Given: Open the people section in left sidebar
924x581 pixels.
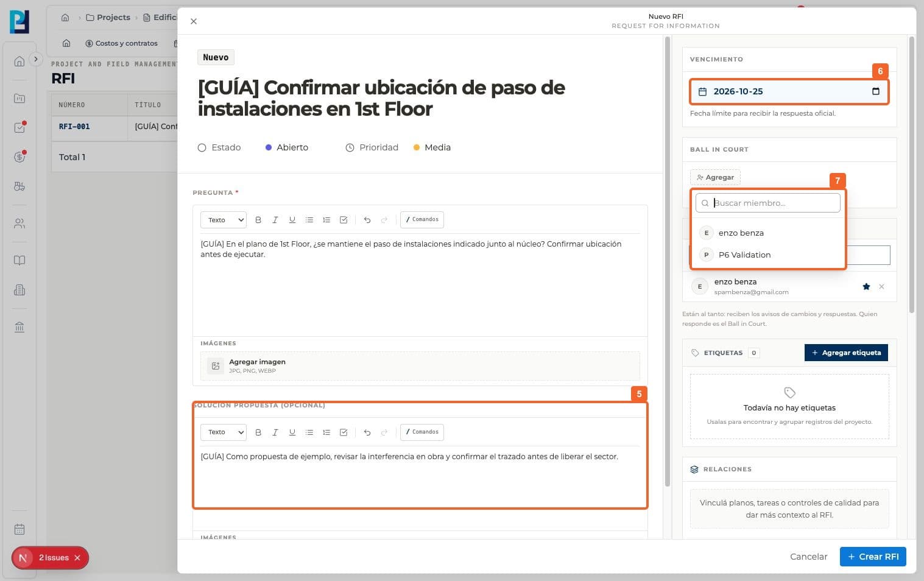Looking at the screenshot, I should (19, 224).
